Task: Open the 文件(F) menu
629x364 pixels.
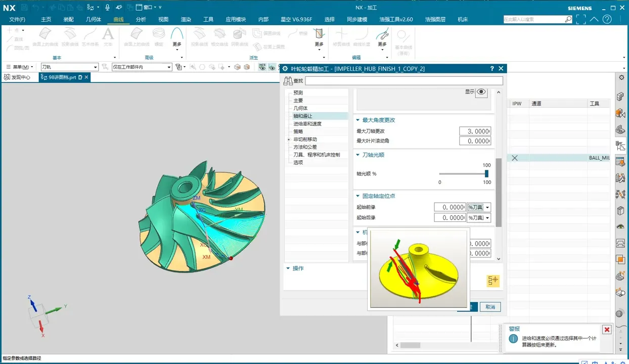Action: click(x=17, y=19)
